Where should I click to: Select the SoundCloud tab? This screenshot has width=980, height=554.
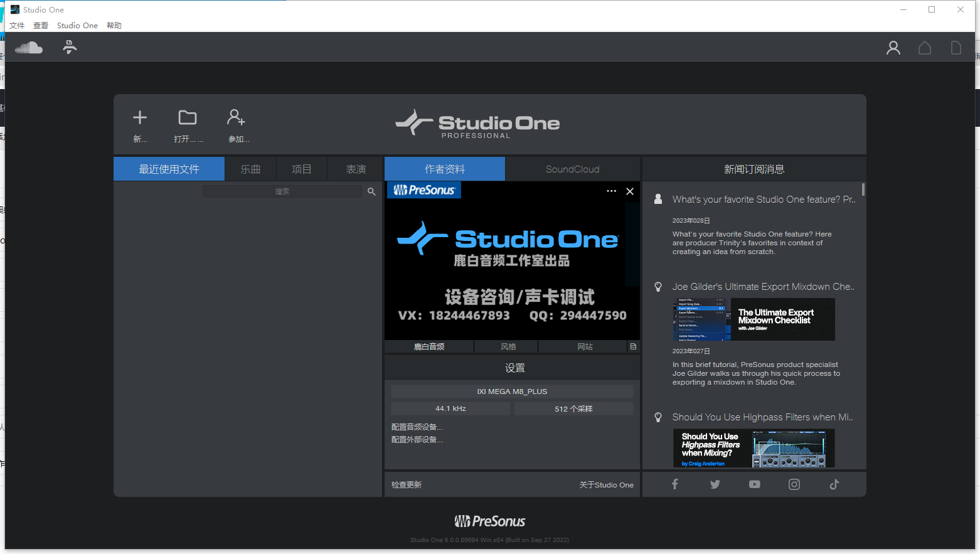tap(572, 169)
